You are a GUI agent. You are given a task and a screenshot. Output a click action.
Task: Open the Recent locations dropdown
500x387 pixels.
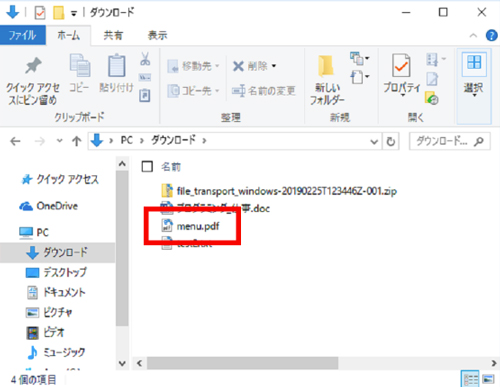tap(60, 141)
